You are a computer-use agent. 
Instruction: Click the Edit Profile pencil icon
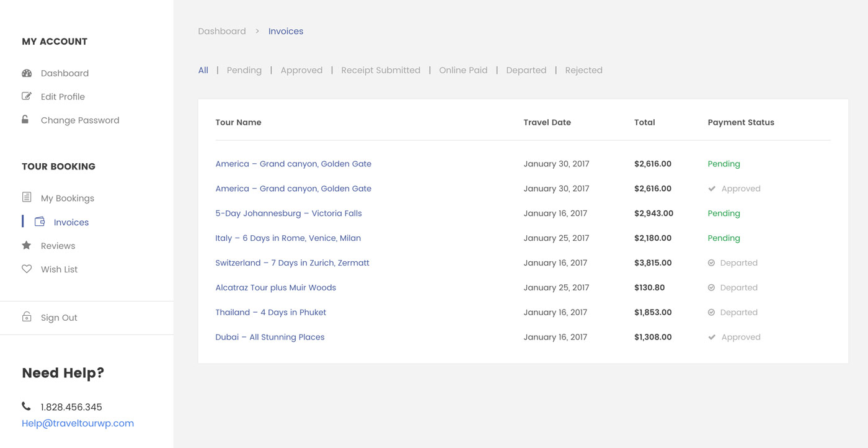coord(27,96)
